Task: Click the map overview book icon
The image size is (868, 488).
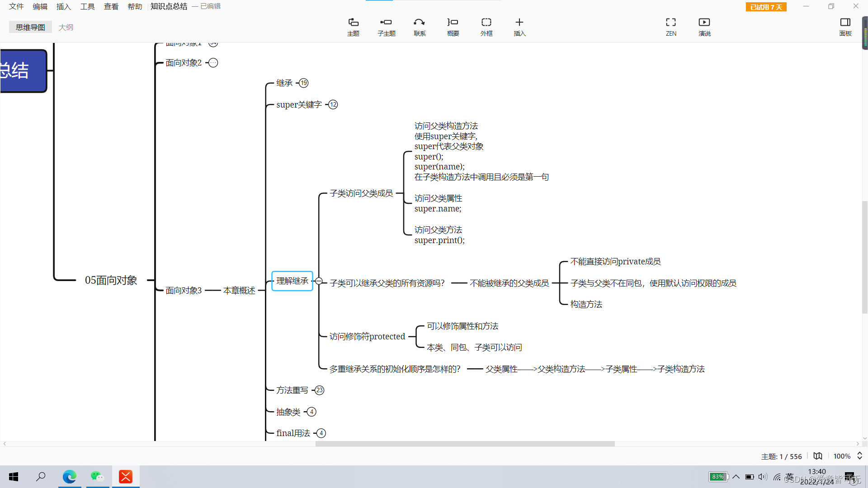Action: 818,456
